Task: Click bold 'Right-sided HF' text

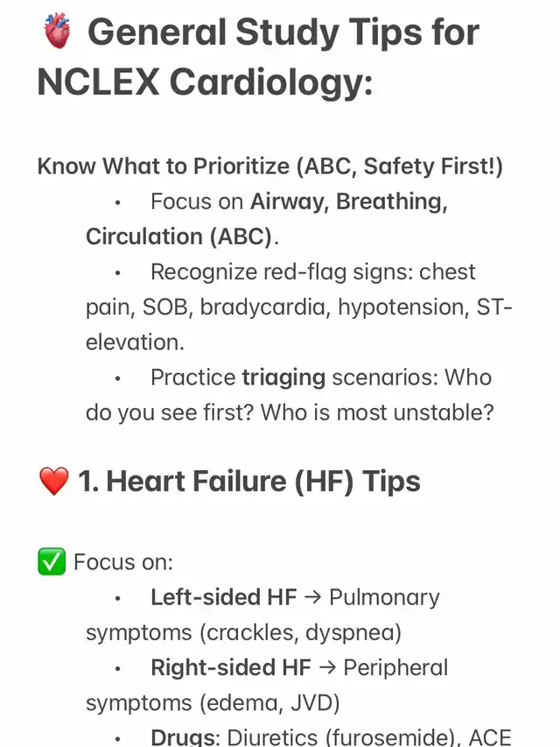Action: [x=231, y=668]
